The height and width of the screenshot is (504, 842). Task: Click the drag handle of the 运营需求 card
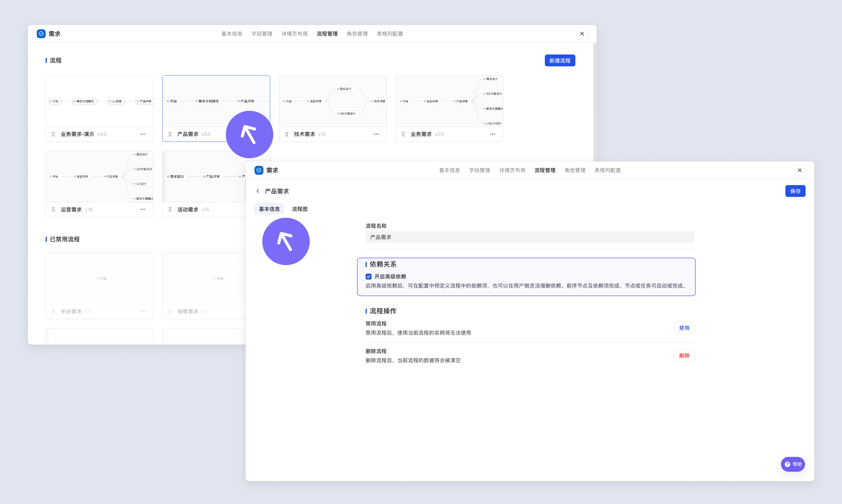pos(53,210)
